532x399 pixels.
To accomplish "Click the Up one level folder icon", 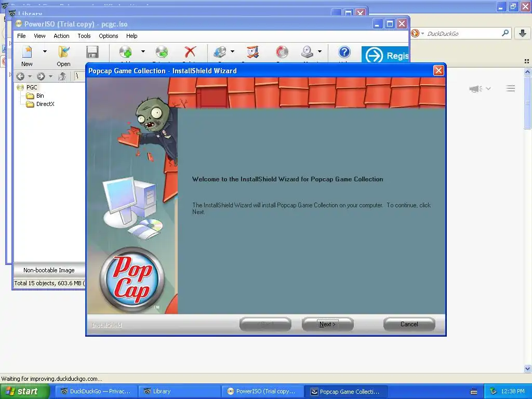I will 62,76.
